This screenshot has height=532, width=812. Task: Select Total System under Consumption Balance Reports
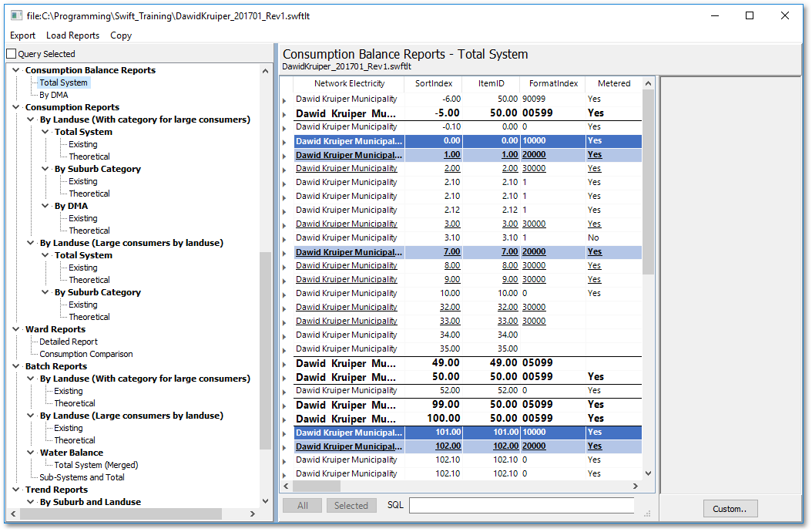[x=64, y=82]
